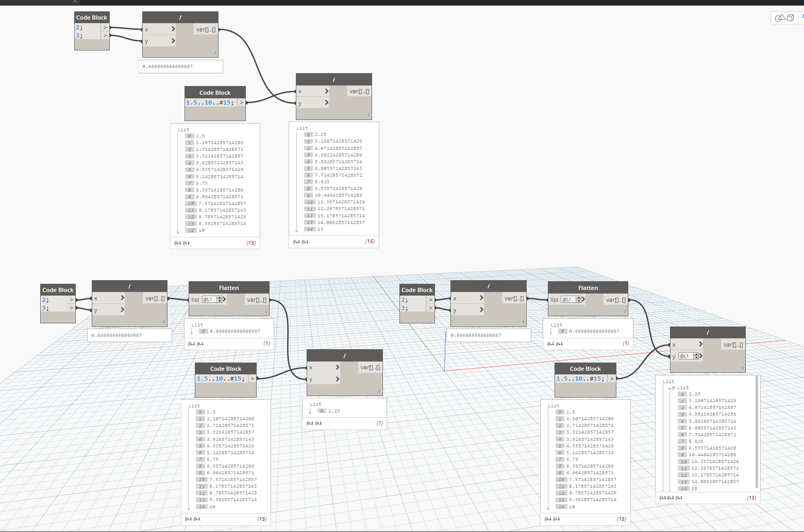Select header of the / node showing 2.25
804x532 pixels.
(x=344, y=355)
